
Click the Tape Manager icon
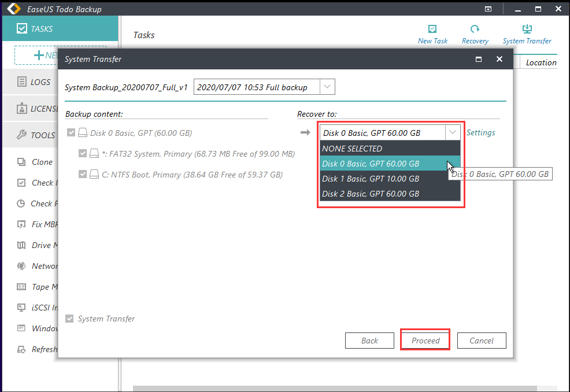21,287
